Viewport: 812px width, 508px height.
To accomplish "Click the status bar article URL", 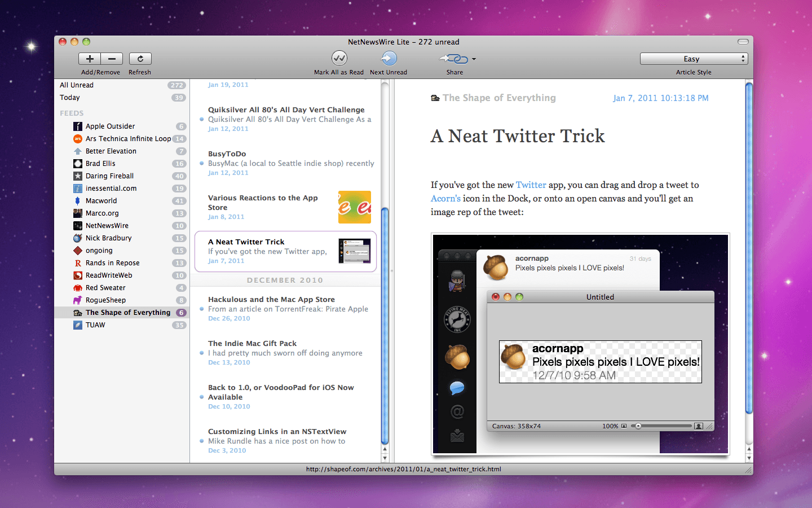I will (404, 469).
